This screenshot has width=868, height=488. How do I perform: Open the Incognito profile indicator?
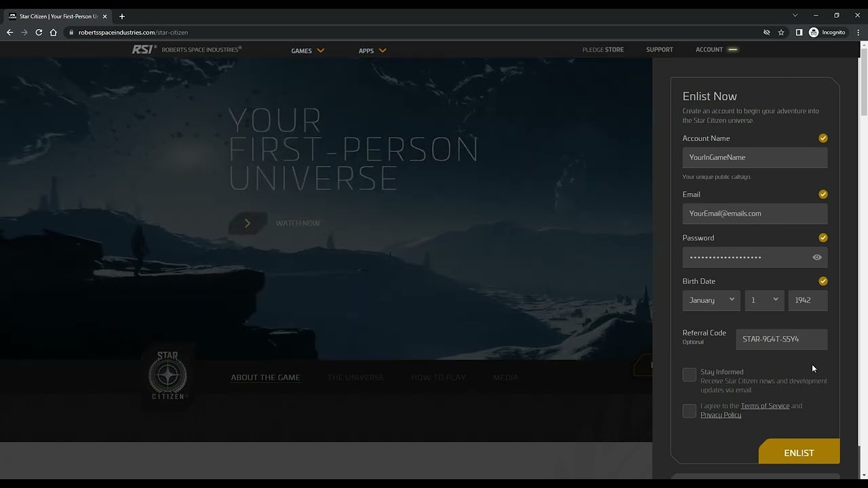point(827,32)
